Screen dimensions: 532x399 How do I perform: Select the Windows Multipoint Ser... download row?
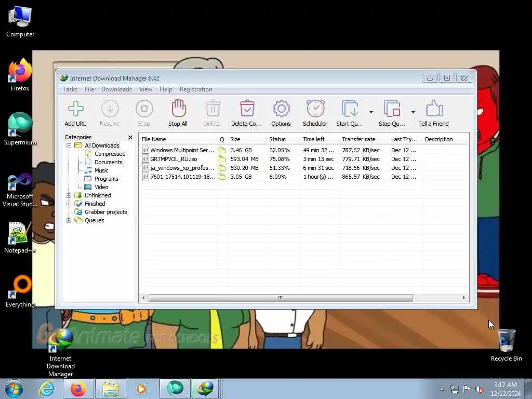pyautogui.click(x=303, y=150)
